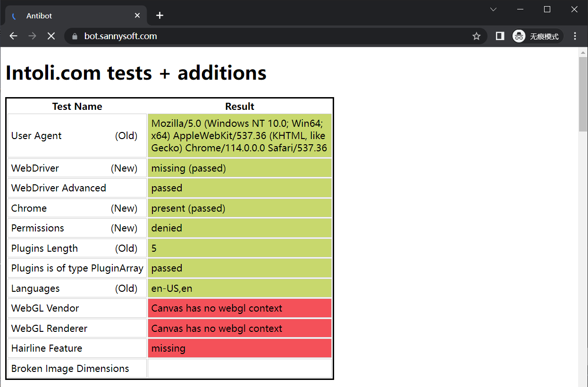Click the 'Intoli.com tests + additions' heading
Screen dimensions: 588x387
pyautogui.click(x=136, y=73)
